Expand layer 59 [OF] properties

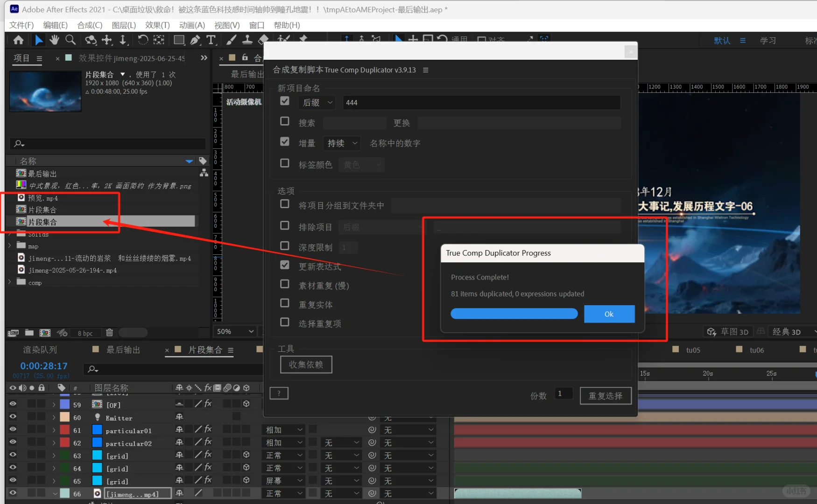[x=54, y=405]
